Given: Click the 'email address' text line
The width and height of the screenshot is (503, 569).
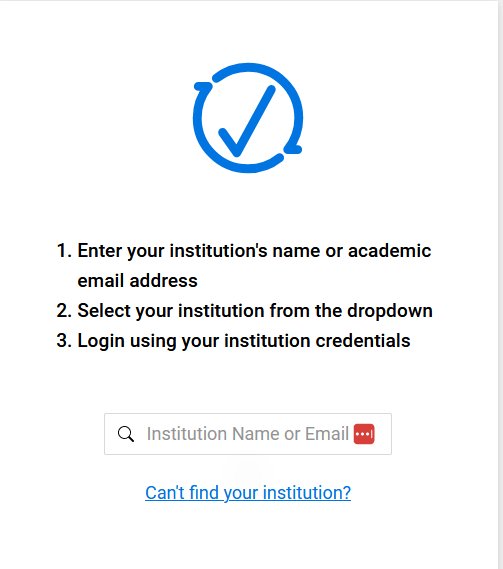Looking at the screenshot, I should click(138, 281).
